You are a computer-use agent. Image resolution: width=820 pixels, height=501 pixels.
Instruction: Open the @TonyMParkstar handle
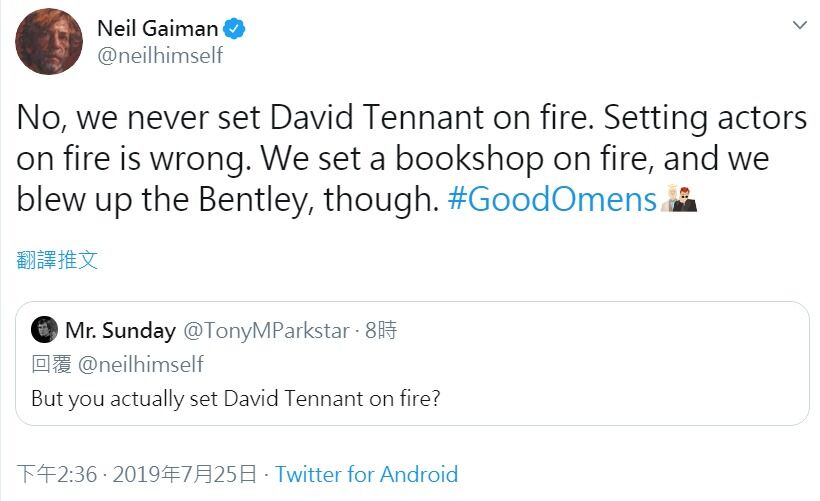pyautogui.click(x=266, y=331)
